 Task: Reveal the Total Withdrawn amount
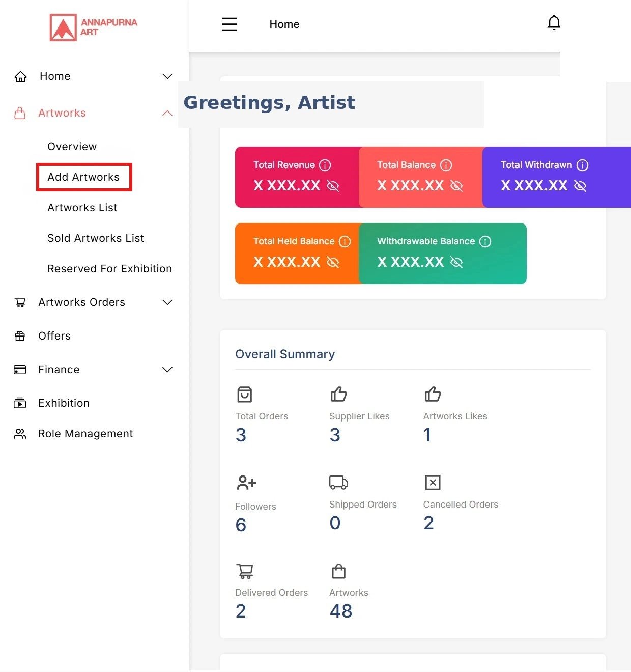click(x=580, y=186)
